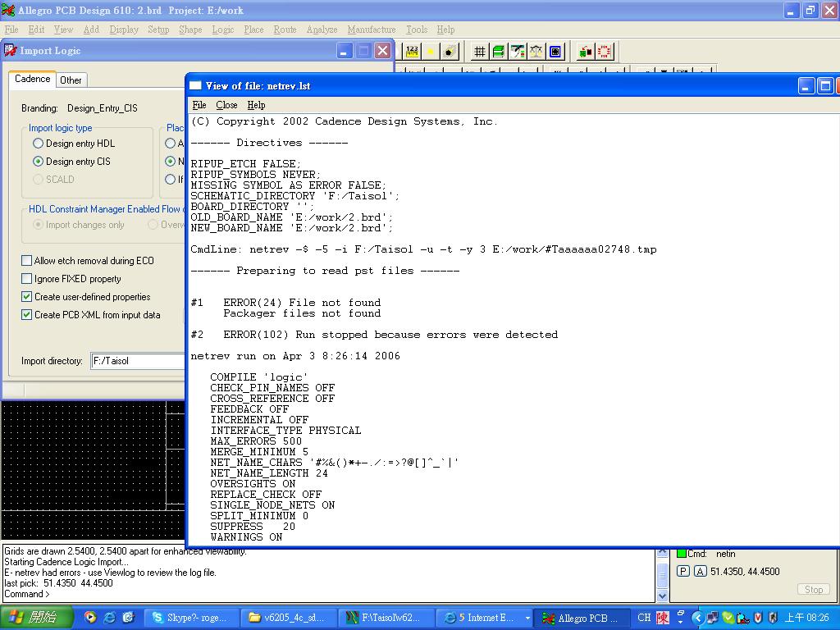Click the small P button beside coordinates

pyautogui.click(x=683, y=572)
